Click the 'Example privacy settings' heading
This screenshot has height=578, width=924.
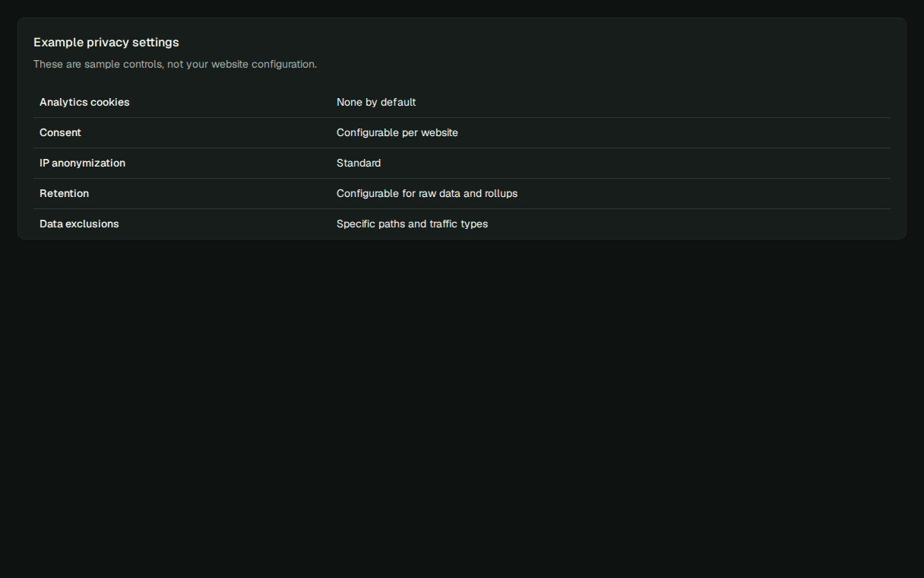click(106, 43)
